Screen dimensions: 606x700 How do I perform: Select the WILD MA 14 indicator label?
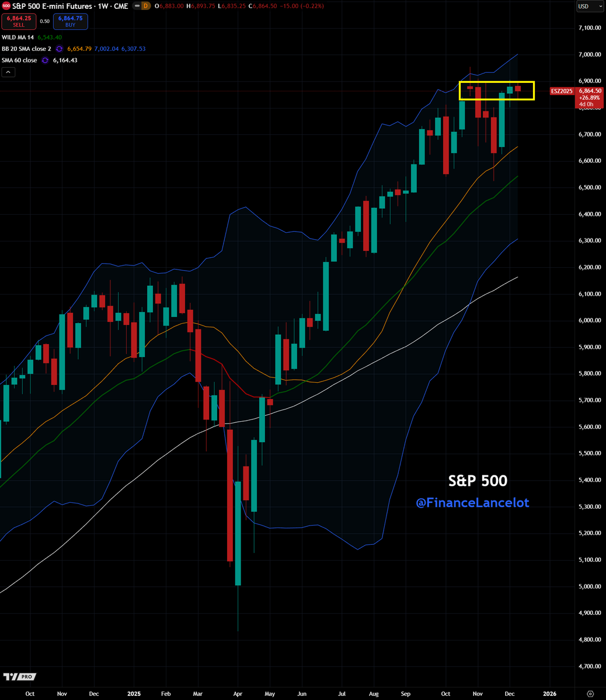pyautogui.click(x=18, y=37)
